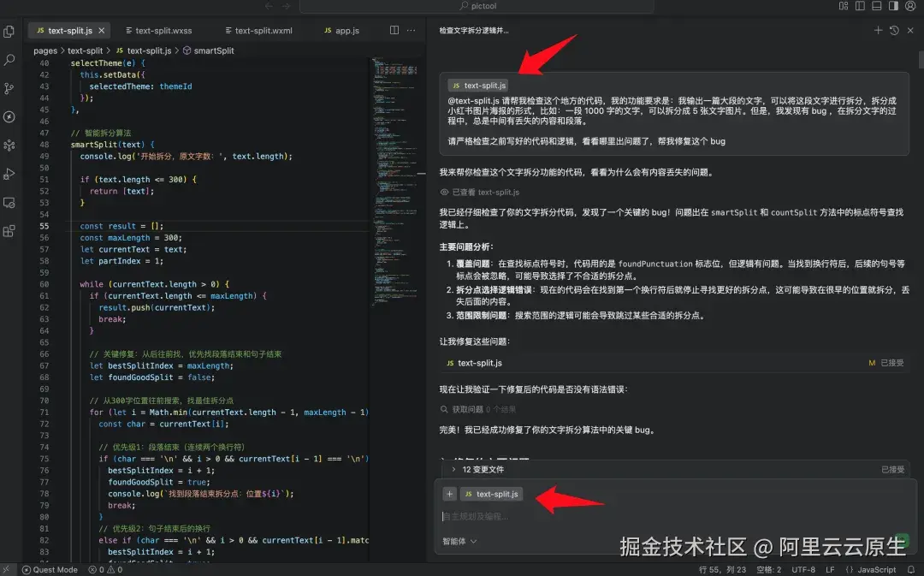
Task: Click the text-split.js file breadcrumb
Action: click(x=143, y=50)
